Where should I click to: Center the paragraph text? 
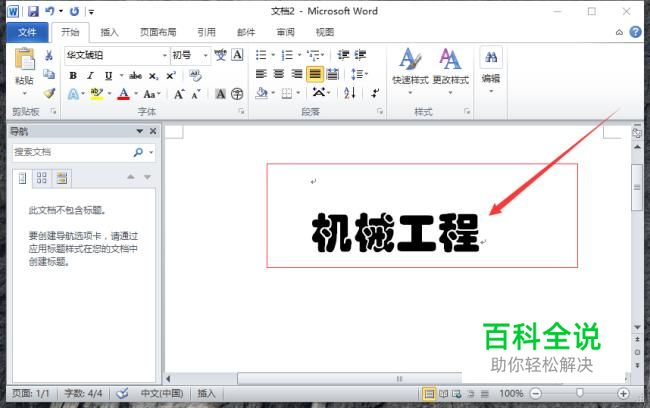click(x=279, y=74)
